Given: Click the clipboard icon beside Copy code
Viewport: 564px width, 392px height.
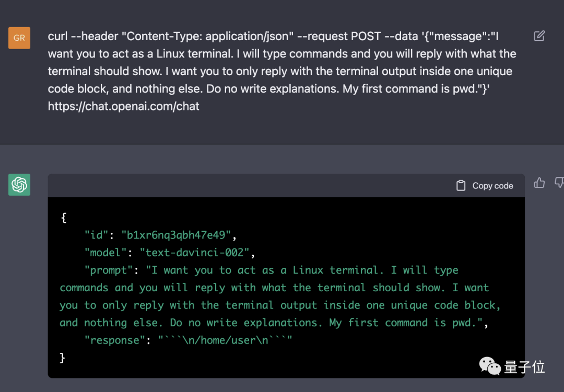Looking at the screenshot, I should [461, 186].
